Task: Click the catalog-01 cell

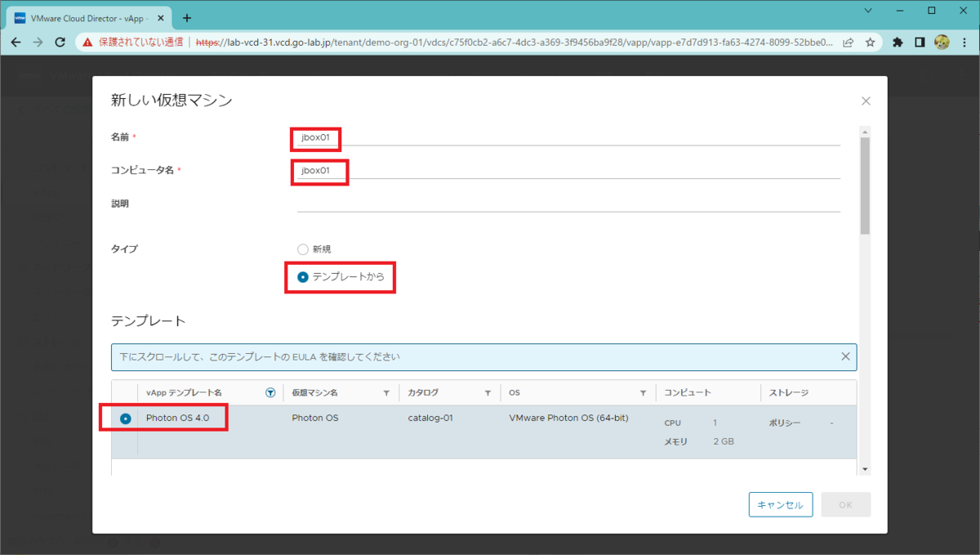Action: click(x=430, y=418)
